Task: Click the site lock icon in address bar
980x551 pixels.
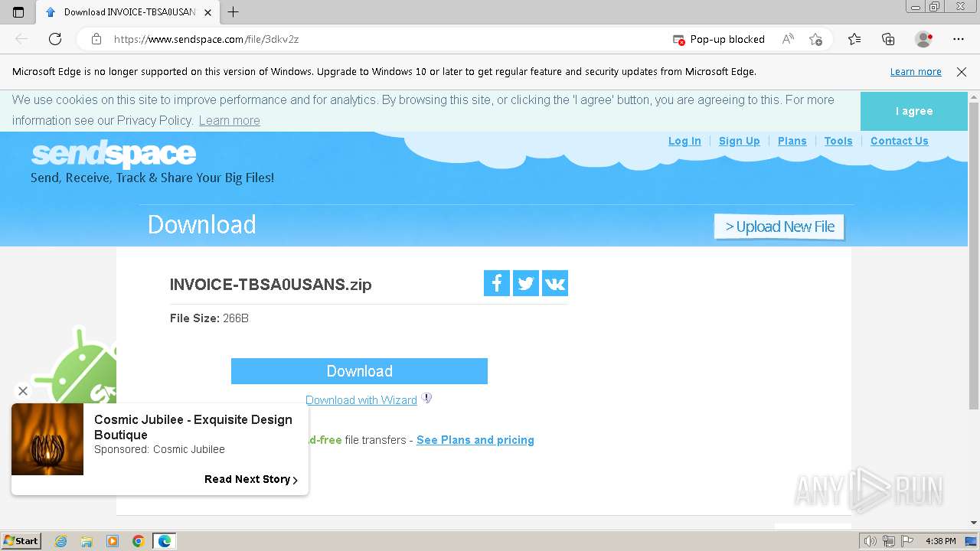Action: click(x=96, y=39)
